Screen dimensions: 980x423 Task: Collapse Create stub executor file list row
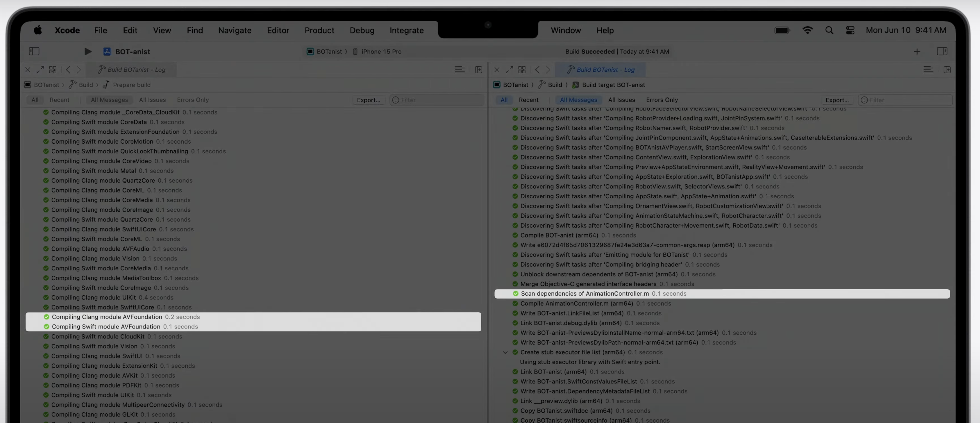(x=505, y=353)
